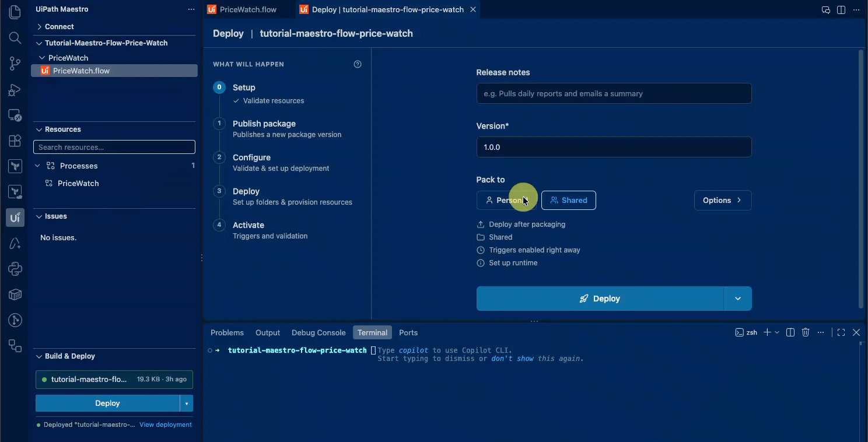Open Python icon in activity bar

15,269
